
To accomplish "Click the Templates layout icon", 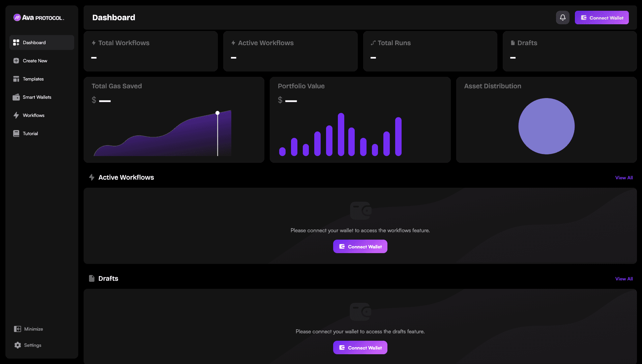I will 16,79.
